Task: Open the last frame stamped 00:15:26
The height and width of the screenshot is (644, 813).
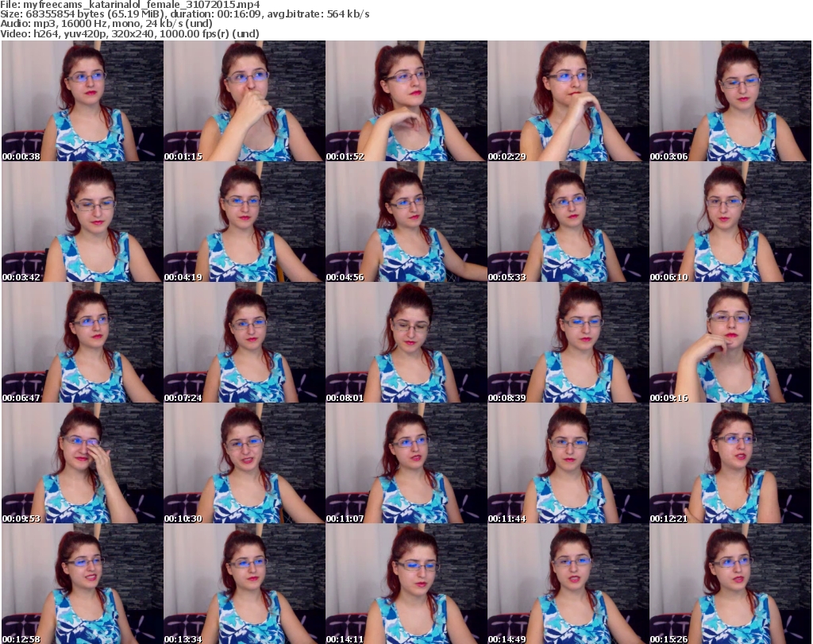Action: pos(730,584)
